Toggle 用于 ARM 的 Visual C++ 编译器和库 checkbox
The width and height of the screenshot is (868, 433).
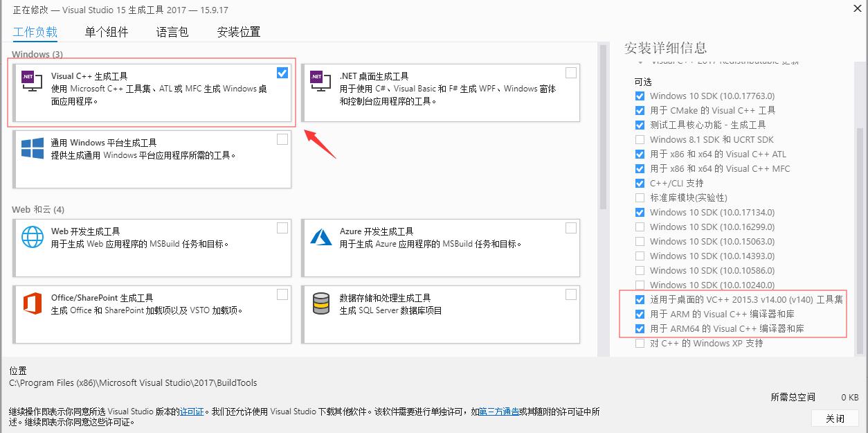(640, 315)
